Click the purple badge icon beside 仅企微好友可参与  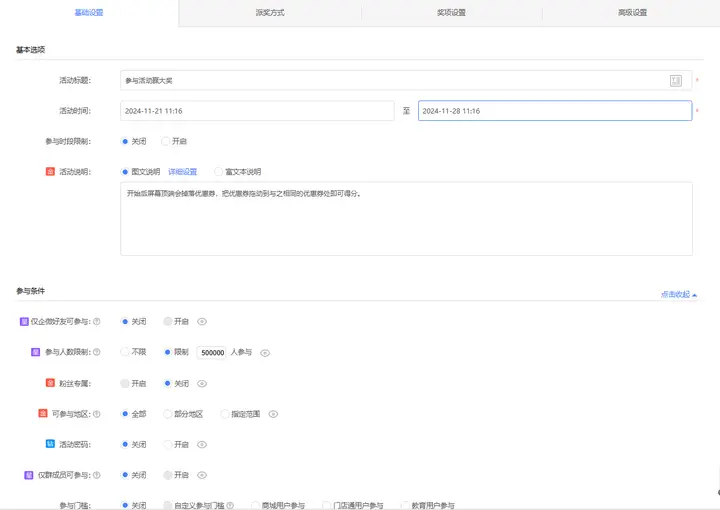click(x=24, y=321)
